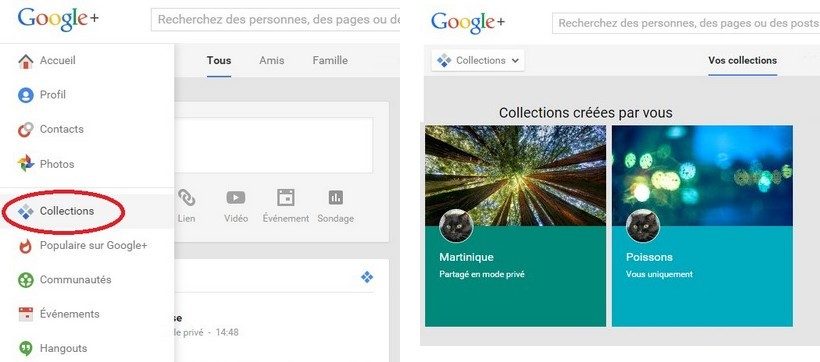Open the Martinique collection card
Screen dimensions: 820x362
click(x=515, y=226)
